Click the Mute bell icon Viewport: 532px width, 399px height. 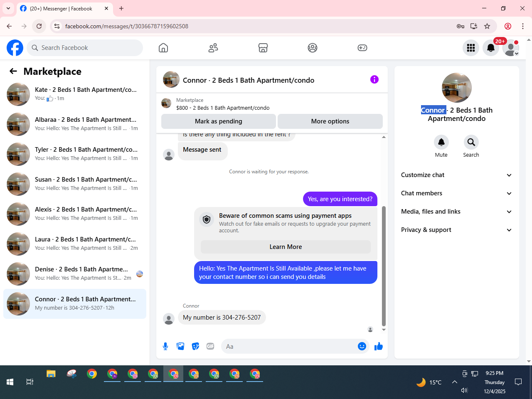[441, 142]
